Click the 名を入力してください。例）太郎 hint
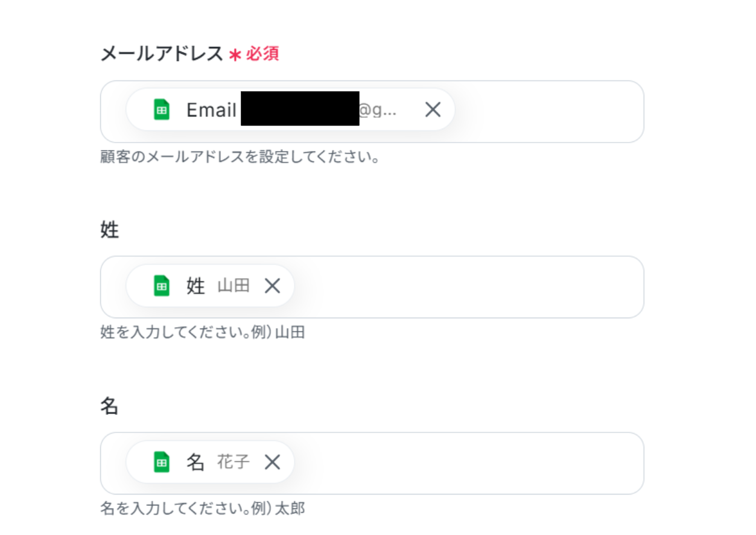 (x=202, y=508)
